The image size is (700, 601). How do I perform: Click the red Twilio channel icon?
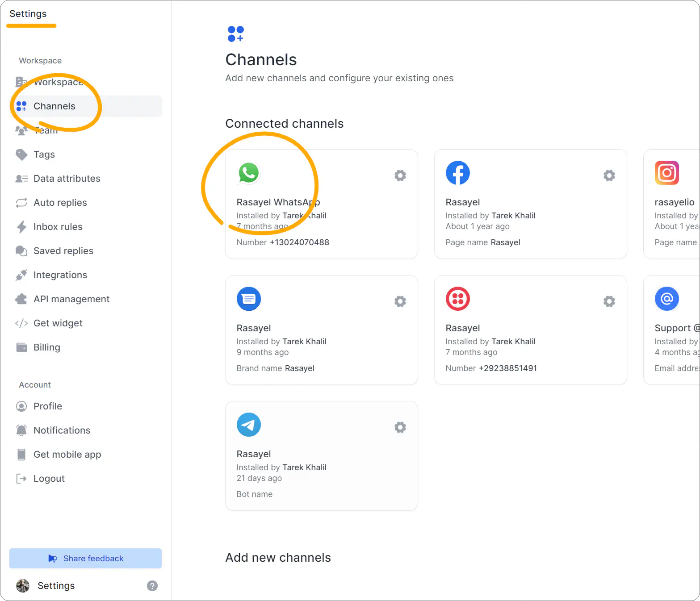(458, 299)
